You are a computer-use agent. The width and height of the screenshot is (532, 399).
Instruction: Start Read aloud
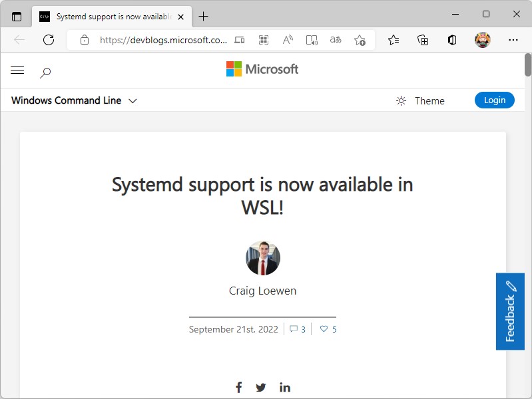(288, 40)
